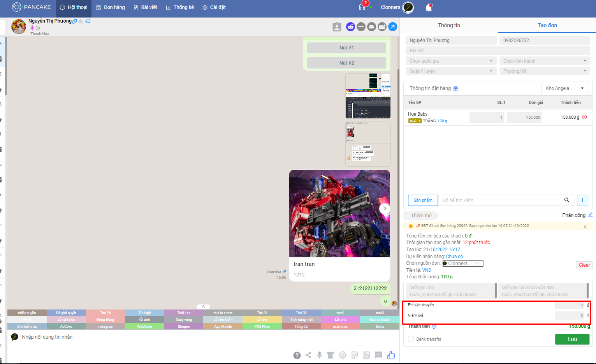
Task: Click the gift icon beside Thông tin đặt hàng
Action: click(x=455, y=89)
